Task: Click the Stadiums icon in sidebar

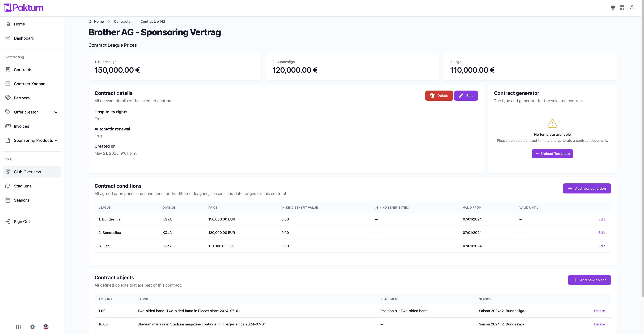Action: click(8, 186)
